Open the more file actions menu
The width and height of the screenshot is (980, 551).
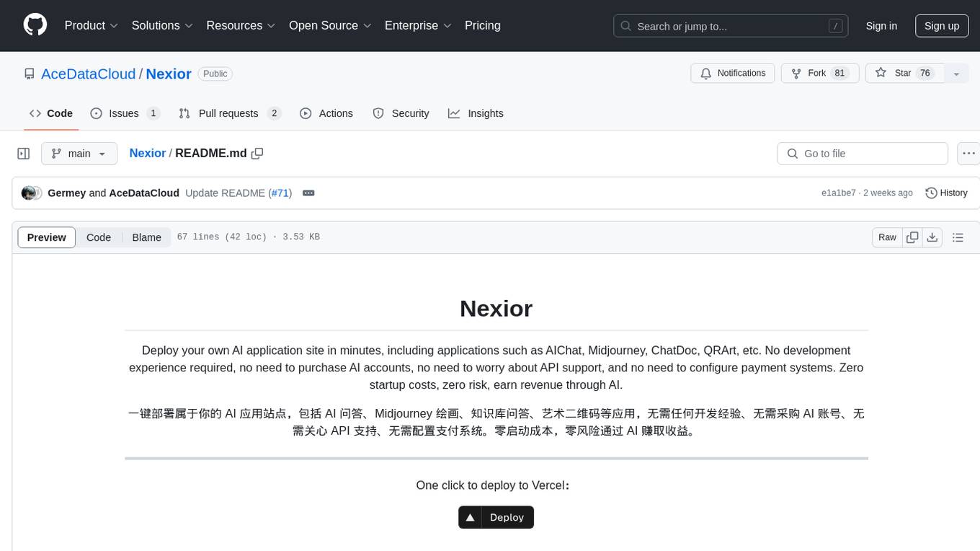(x=968, y=154)
